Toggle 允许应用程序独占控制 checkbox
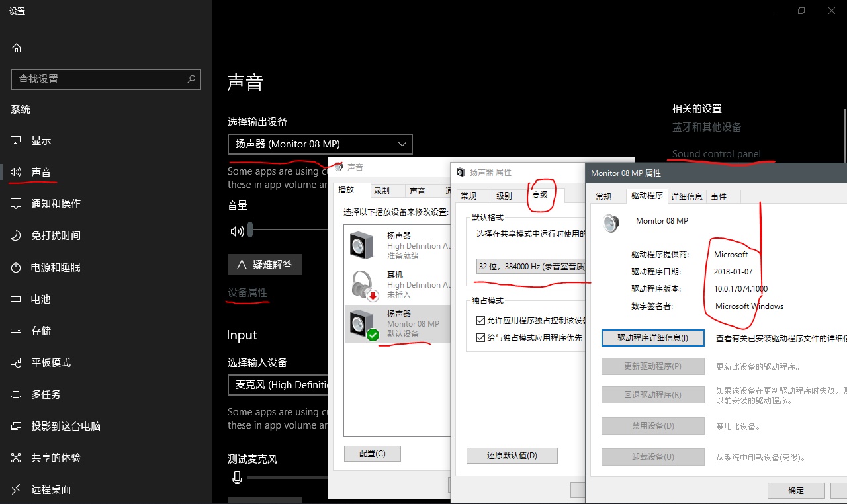The width and height of the screenshot is (847, 504). [x=481, y=320]
